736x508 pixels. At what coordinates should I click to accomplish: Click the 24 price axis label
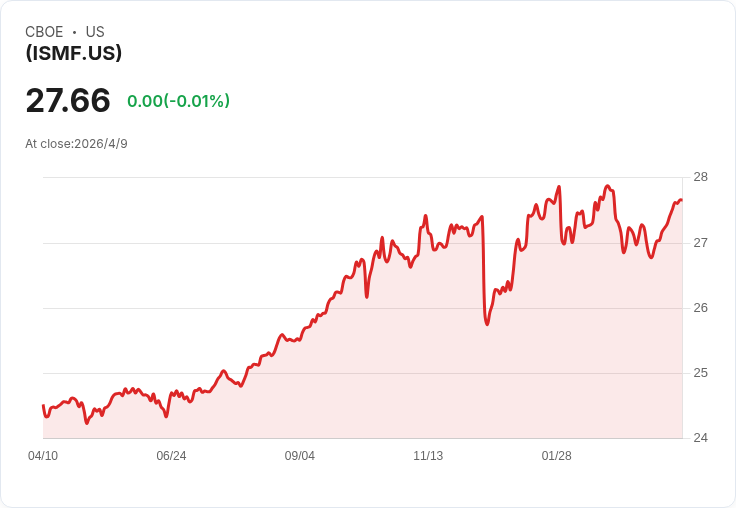click(x=700, y=438)
